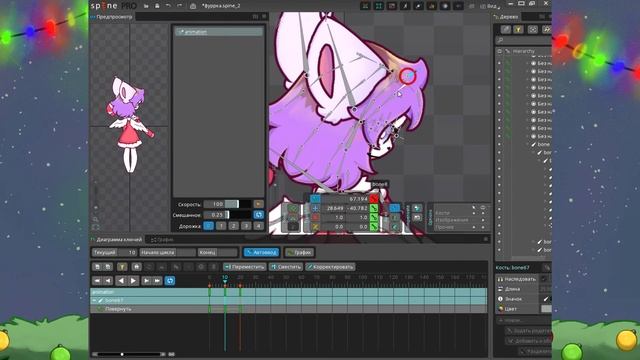Viewport: 640px width, 360px height.
Task: Open the Значок icon dropdown
Action: coord(546,299)
